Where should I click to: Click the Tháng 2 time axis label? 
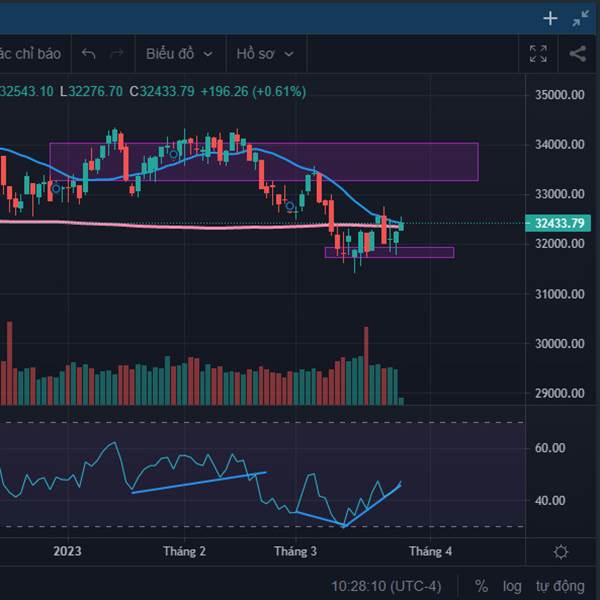[184, 551]
